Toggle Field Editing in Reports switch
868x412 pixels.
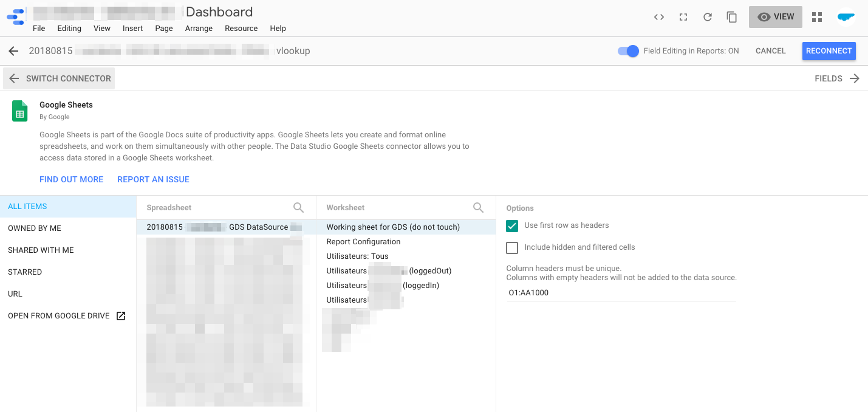pyautogui.click(x=628, y=51)
